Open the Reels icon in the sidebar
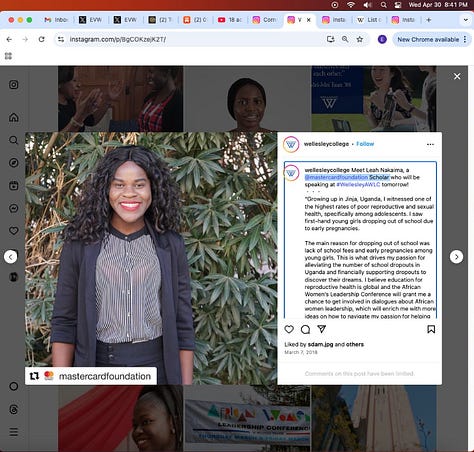474x452 pixels. click(14, 185)
